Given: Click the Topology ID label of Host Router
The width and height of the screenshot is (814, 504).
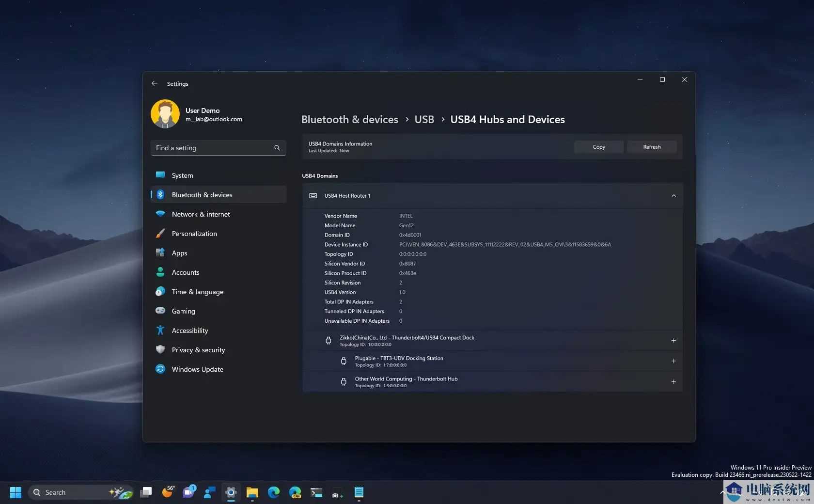Looking at the screenshot, I should click(339, 254).
